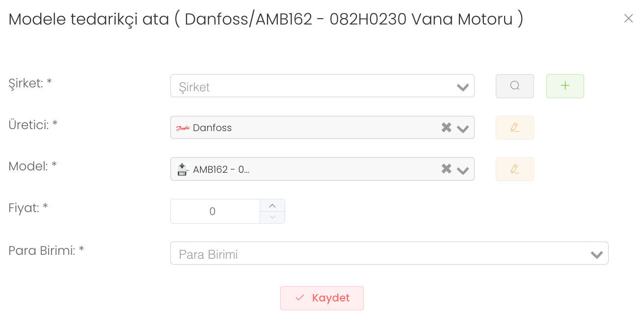Close the Modele tedarikçi ata dialog
The image size is (644, 326).
pos(628,19)
